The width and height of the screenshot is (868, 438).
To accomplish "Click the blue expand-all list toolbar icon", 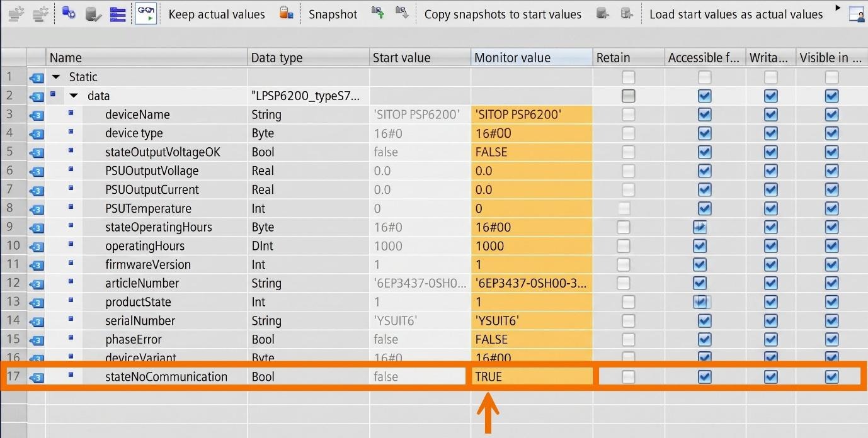I will (x=118, y=13).
